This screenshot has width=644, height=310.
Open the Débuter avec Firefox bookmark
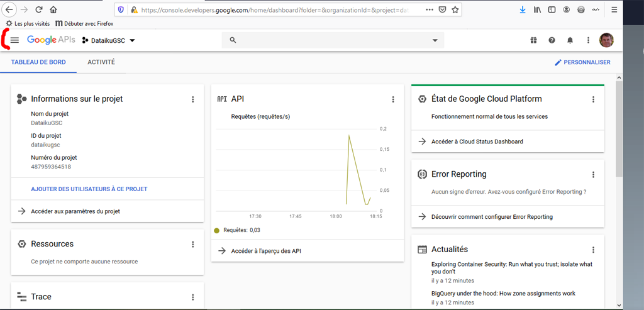pyautogui.click(x=84, y=23)
